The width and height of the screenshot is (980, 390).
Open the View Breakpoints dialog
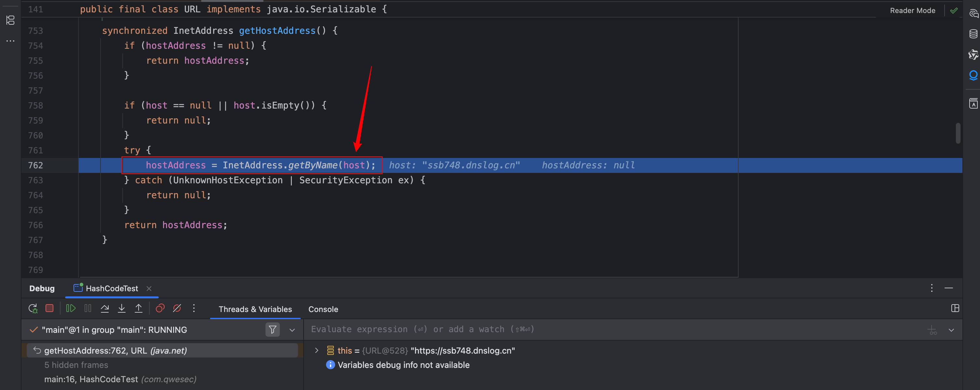(160, 308)
